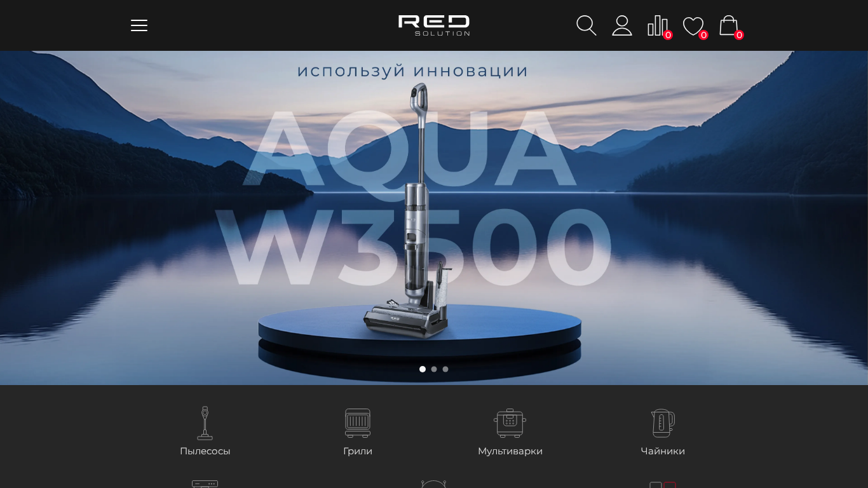The image size is (868, 488).
Task: Open the Чайники category link
Action: [663, 451]
